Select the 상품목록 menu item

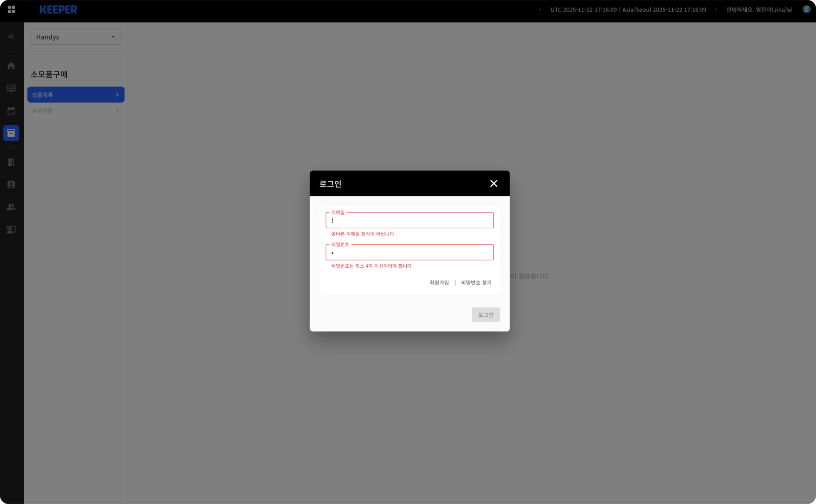click(76, 94)
